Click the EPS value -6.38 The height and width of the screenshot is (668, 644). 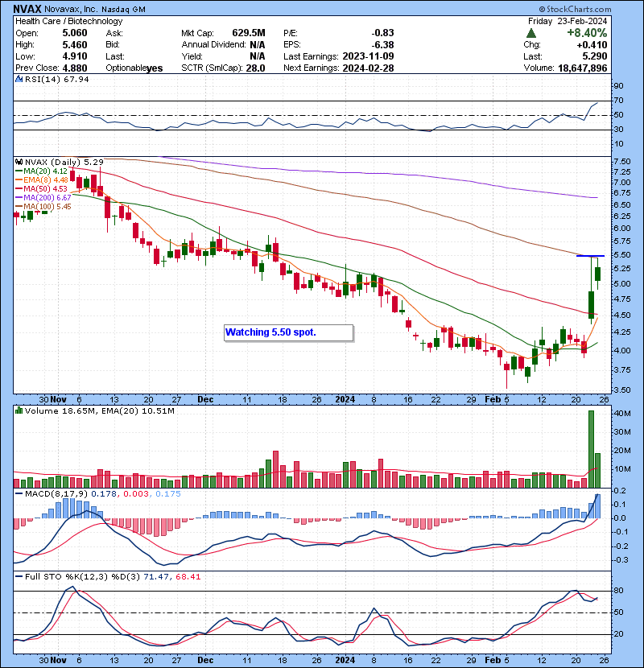(382, 45)
